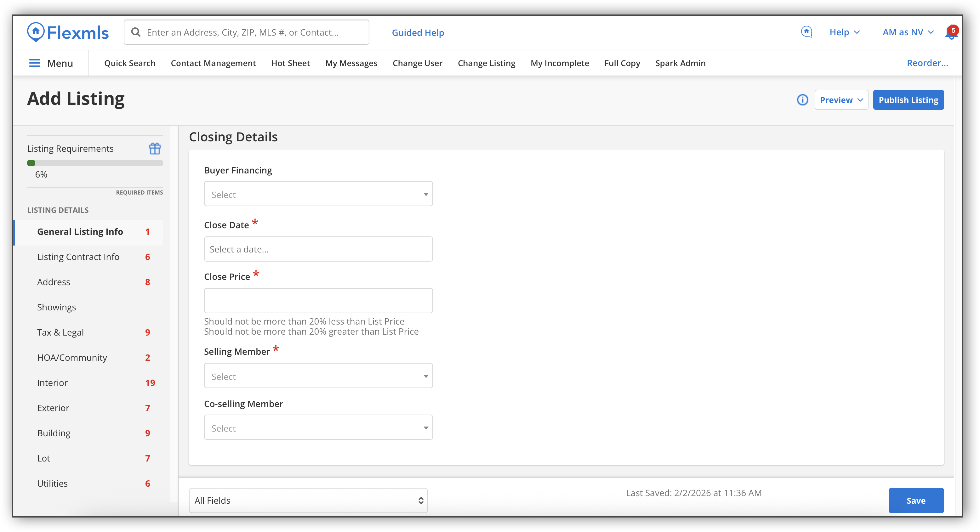This screenshot has width=980, height=532.
Task: Click the Last Saved timestamp text
Action: click(693, 493)
